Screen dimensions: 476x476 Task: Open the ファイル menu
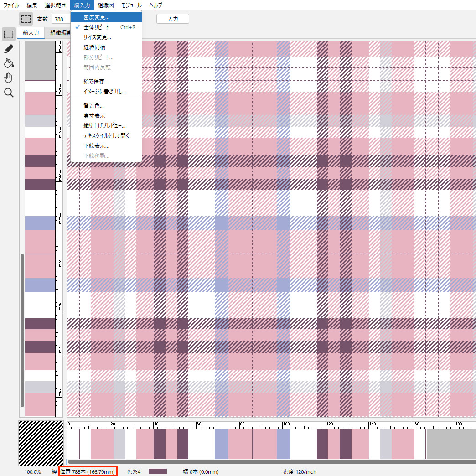[11, 5]
